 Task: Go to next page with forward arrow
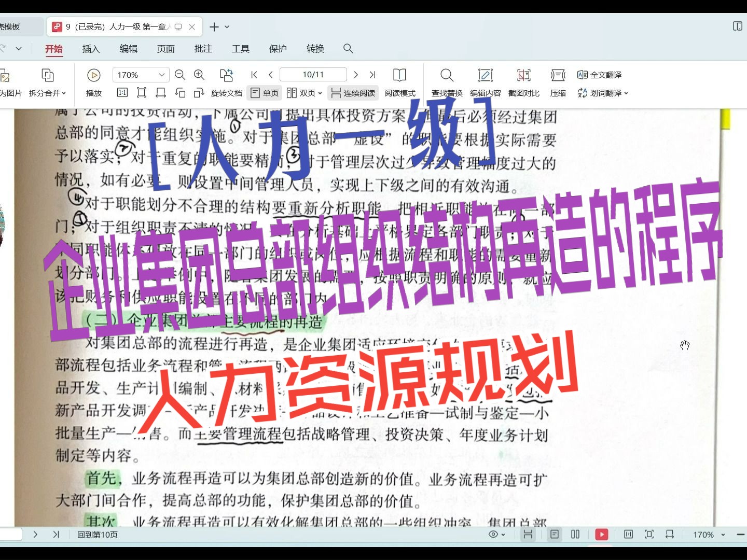(356, 74)
